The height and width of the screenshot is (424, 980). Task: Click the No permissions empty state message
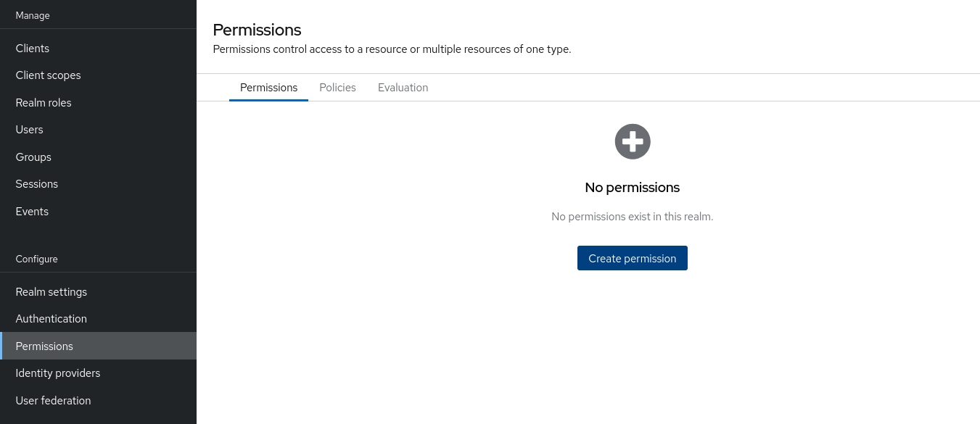(x=632, y=187)
